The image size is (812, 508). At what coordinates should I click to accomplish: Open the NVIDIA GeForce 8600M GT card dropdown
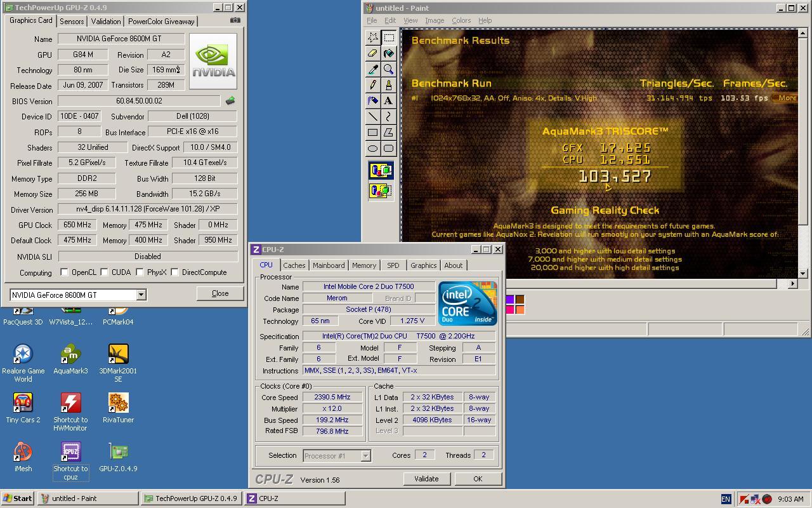coord(141,295)
